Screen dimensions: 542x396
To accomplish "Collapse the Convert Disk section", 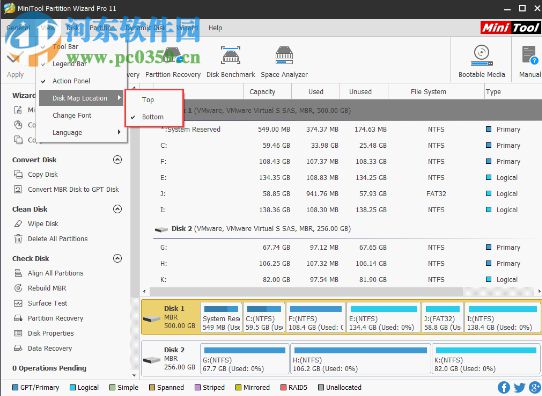I will (x=118, y=160).
